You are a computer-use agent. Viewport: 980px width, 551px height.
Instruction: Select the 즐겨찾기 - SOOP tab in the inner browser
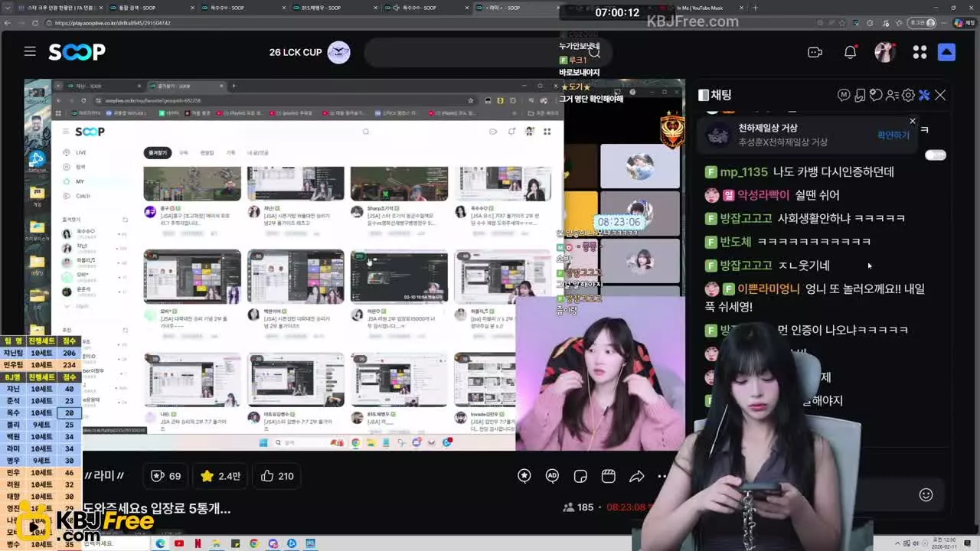coord(187,86)
